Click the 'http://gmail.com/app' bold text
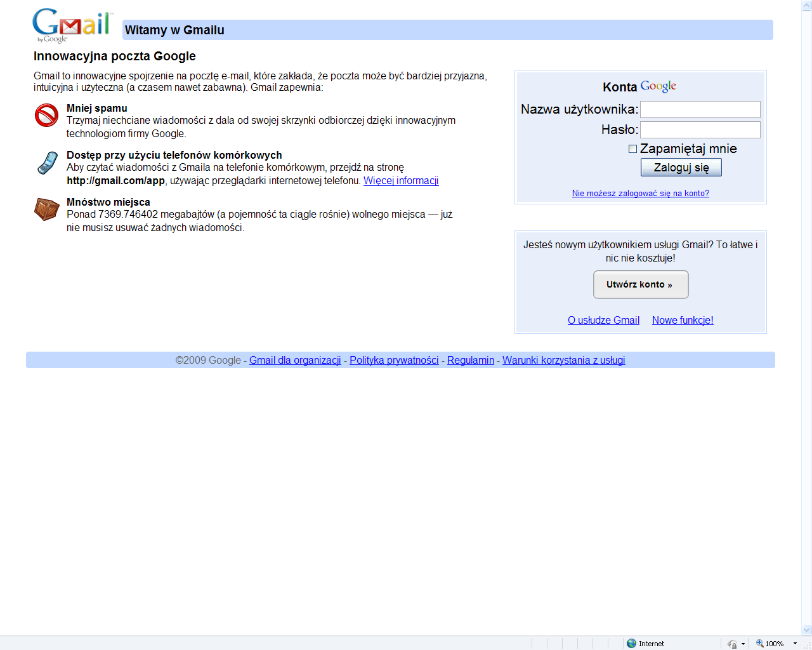The height and width of the screenshot is (650, 812). [115, 181]
